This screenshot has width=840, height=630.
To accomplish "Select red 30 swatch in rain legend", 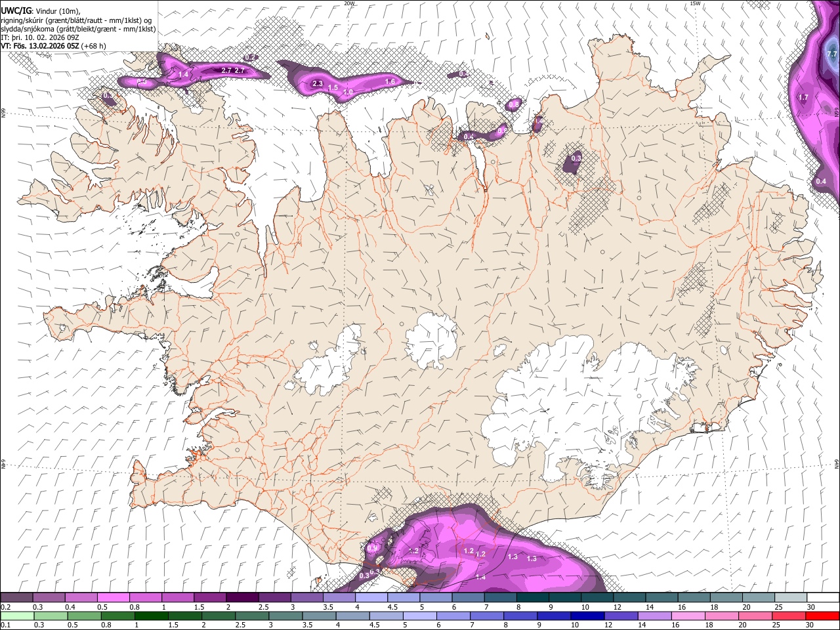I will pyautogui.click(x=822, y=616).
